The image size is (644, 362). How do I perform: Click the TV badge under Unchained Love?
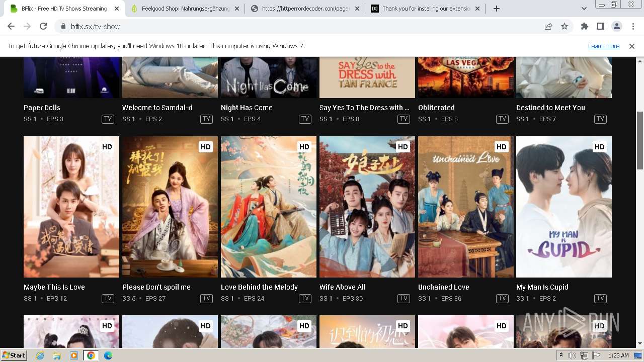(x=502, y=299)
